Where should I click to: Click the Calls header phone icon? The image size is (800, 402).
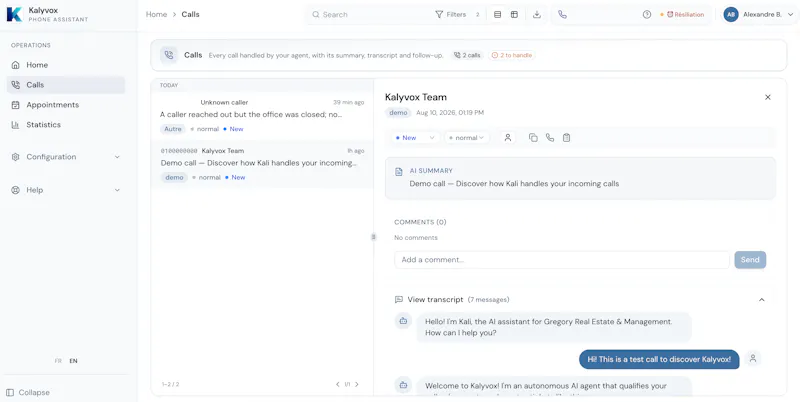pyautogui.click(x=169, y=55)
